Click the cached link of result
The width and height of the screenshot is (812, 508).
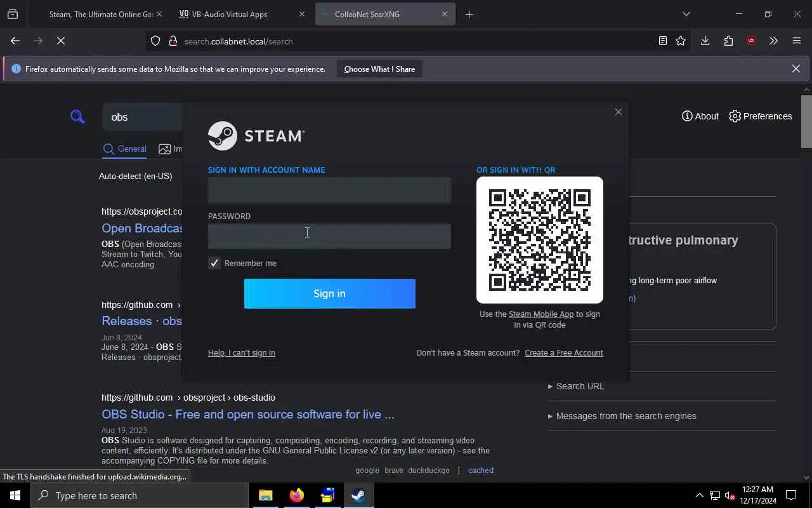[x=481, y=471]
